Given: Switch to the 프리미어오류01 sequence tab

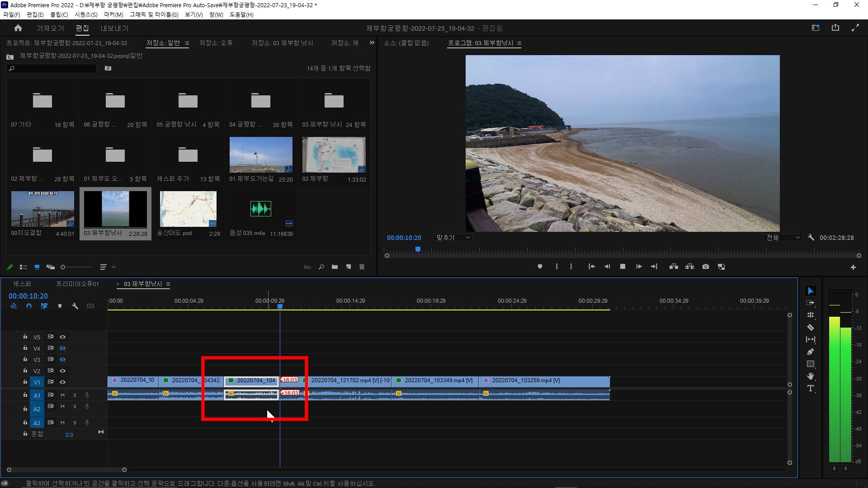Looking at the screenshot, I should (x=77, y=284).
